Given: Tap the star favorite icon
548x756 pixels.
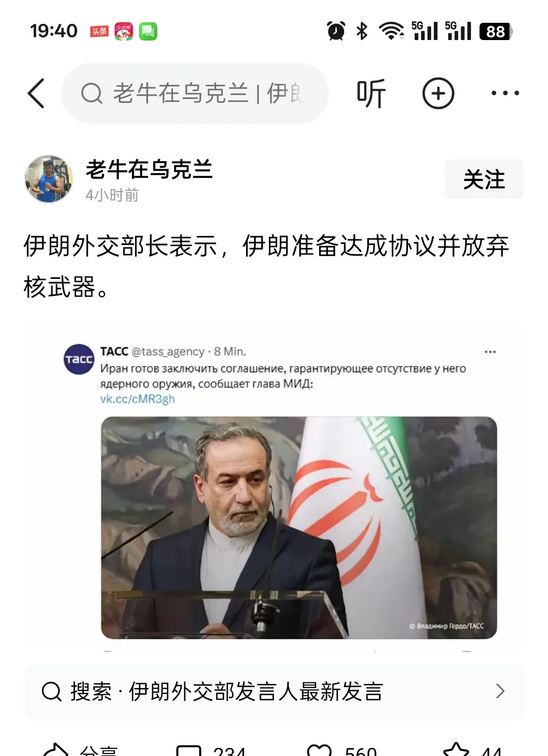Looking at the screenshot, I should pos(456,750).
